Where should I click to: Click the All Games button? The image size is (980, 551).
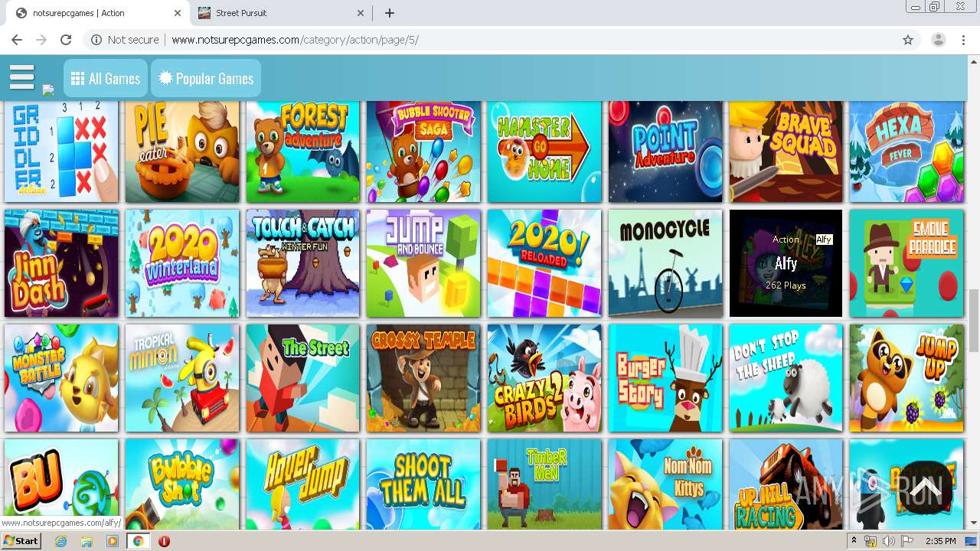[106, 78]
